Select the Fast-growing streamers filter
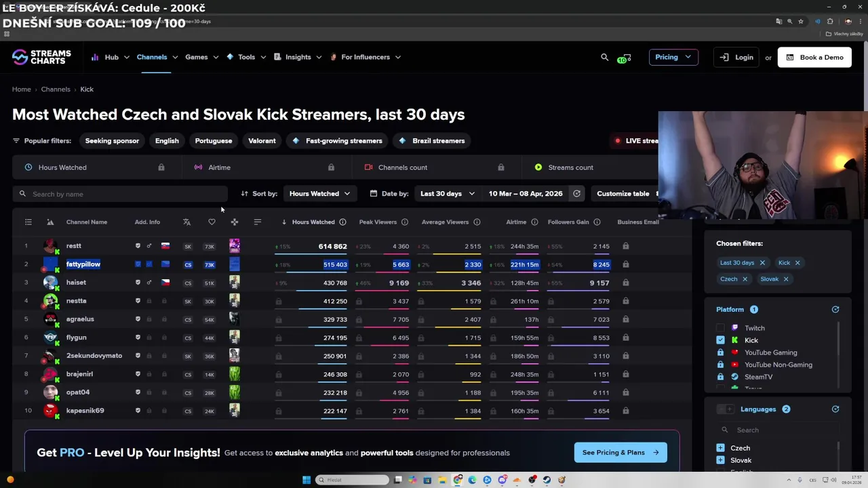This screenshot has width=868, height=488. pos(337,141)
